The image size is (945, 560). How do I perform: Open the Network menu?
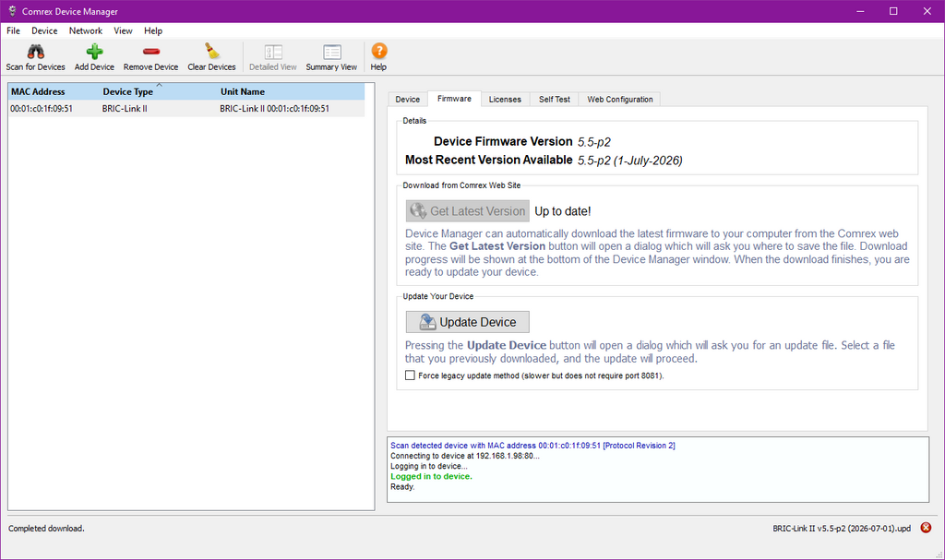(x=86, y=30)
